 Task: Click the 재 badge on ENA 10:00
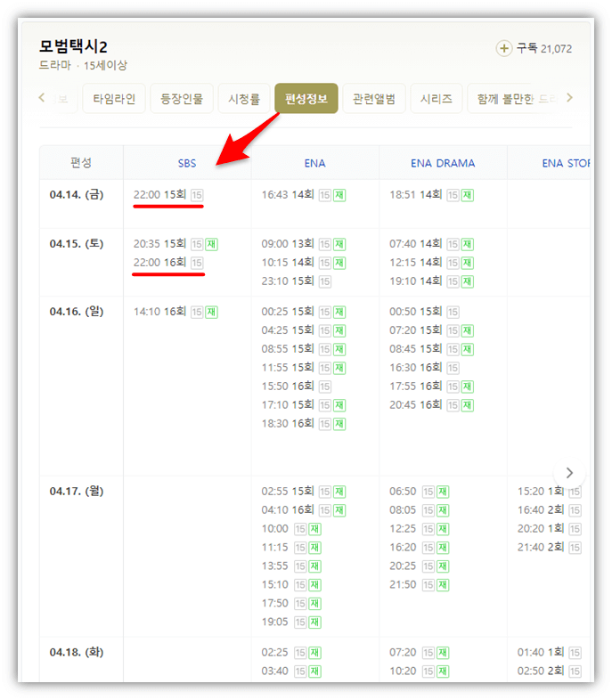pyautogui.click(x=314, y=529)
